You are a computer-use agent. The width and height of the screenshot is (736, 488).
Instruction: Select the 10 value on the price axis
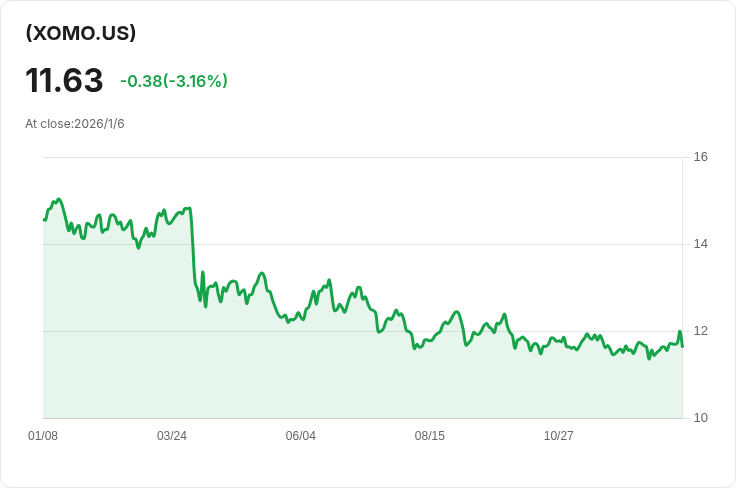tap(700, 418)
